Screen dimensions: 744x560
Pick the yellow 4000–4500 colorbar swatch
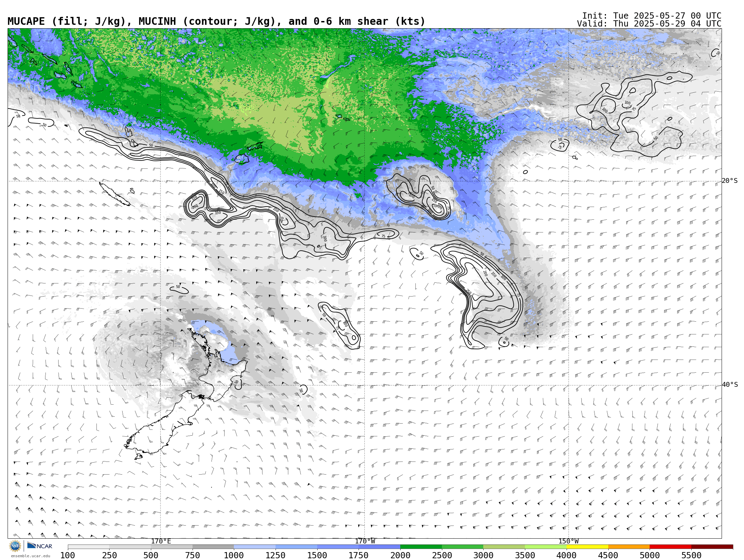click(587, 547)
